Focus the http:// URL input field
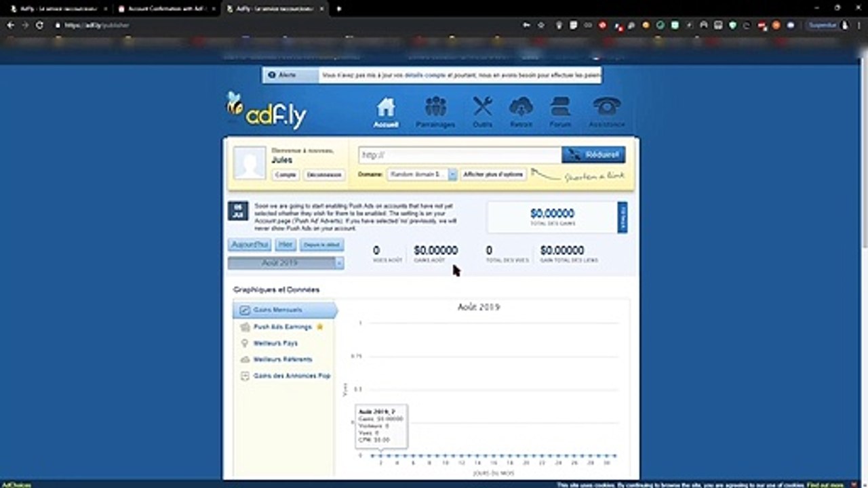The height and width of the screenshot is (488, 868). click(460, 155)
